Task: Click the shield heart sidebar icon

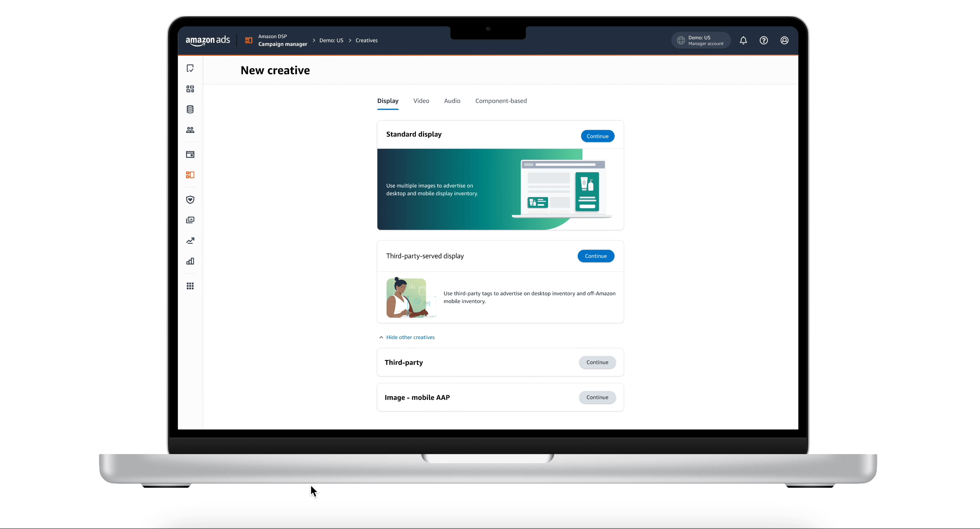Action: pyautogui.click(x=190, y=200)
